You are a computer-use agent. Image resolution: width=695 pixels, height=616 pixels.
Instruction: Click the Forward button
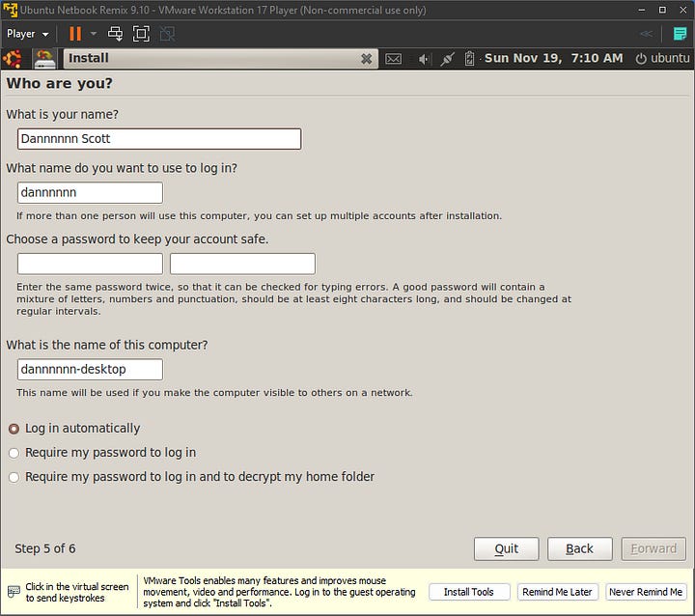click(653, 549)
